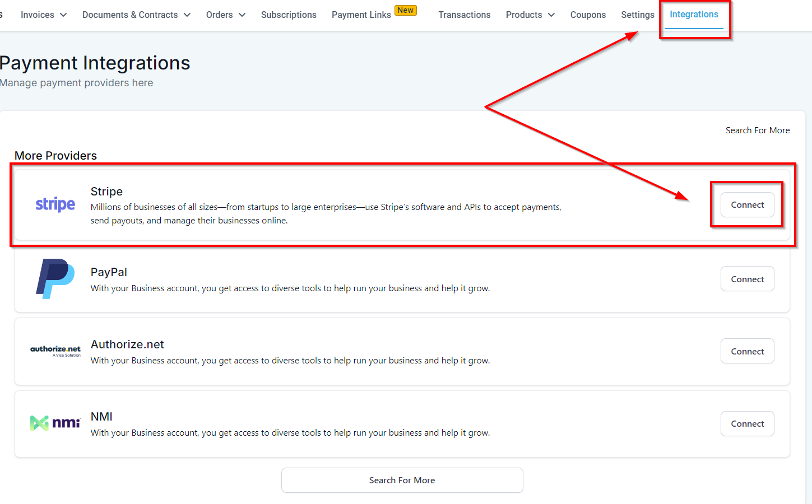Click the PayPal logo icon
Image resolution: width=812 pixels, height=504 pixels.
point(55,279)
